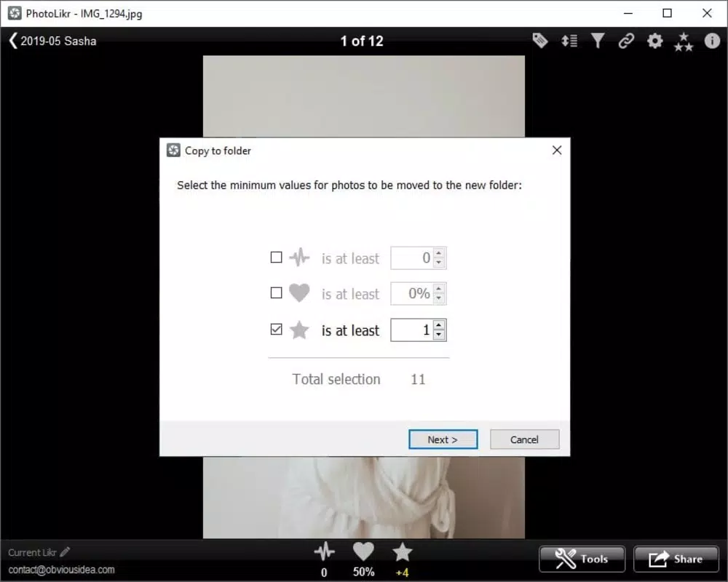Image resolution: width=728 pixels, height=582 pixels.
Task: Decrease the star minimum value with down arrow
Action: pyautogui.click(x=439, y=335)
